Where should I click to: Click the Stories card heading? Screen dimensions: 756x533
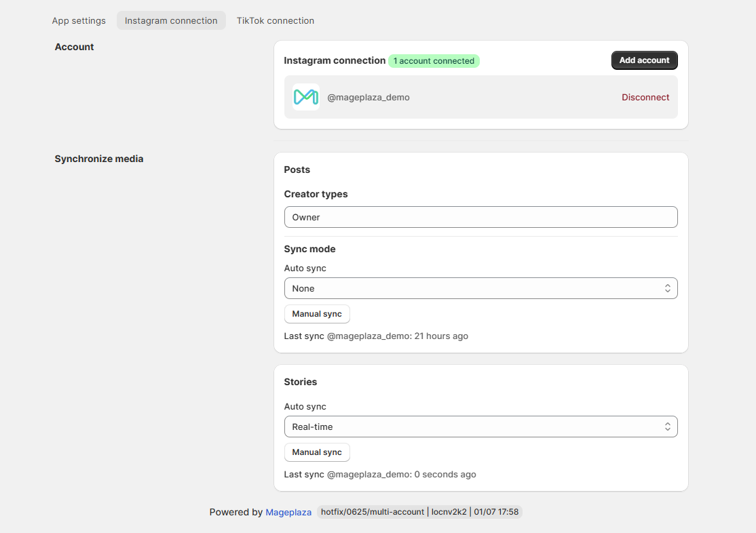pyautogui.click(x=301, y=382)
